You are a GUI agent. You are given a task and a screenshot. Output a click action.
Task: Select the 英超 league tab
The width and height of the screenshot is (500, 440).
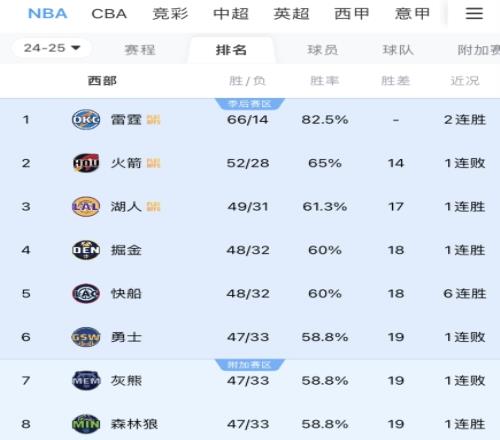291,14
